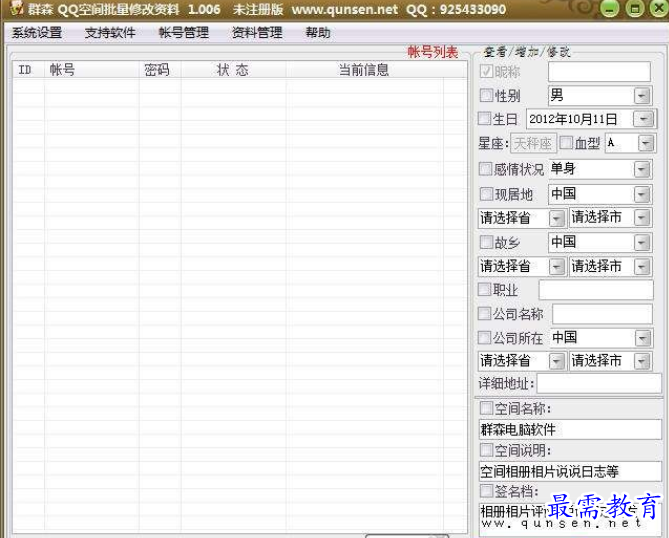Image resolution: width=669 pixels, height=538 pixels.
Task: Click the 状态 column header
Action: pos(233,70)
